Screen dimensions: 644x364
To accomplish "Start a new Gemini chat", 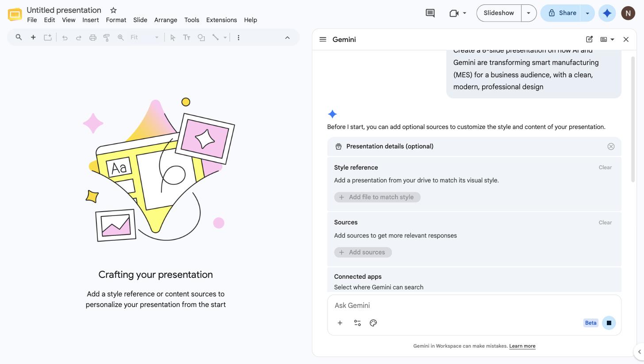I will coord(589,39).
